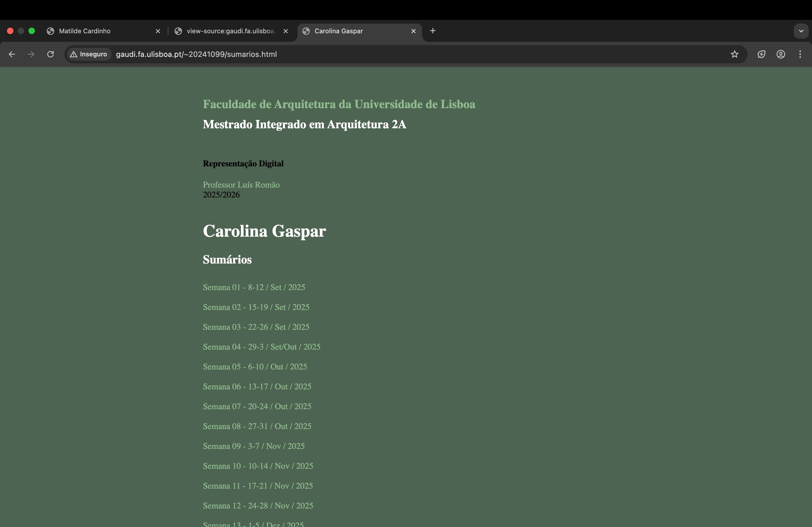812x527 pixels.
Task: Click the extension icon beside the star
Action: (761, 54)
